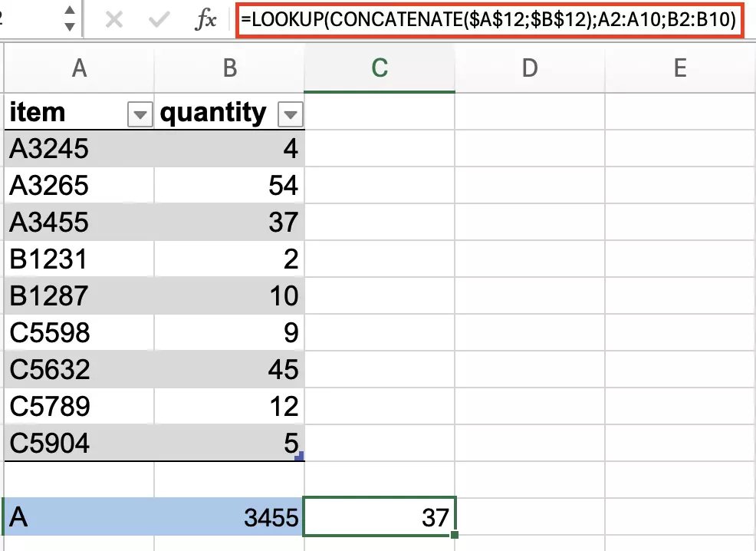Click the confirm checkmark formula icon

(159, 20)
